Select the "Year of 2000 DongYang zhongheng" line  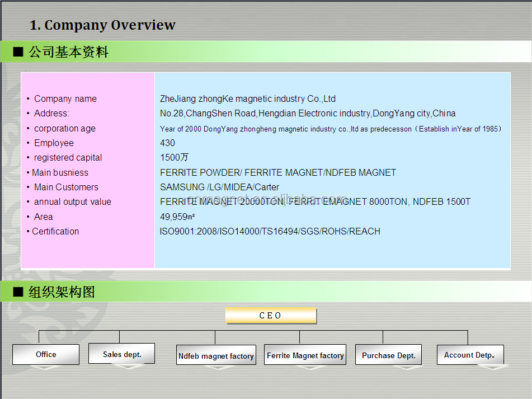331,129
